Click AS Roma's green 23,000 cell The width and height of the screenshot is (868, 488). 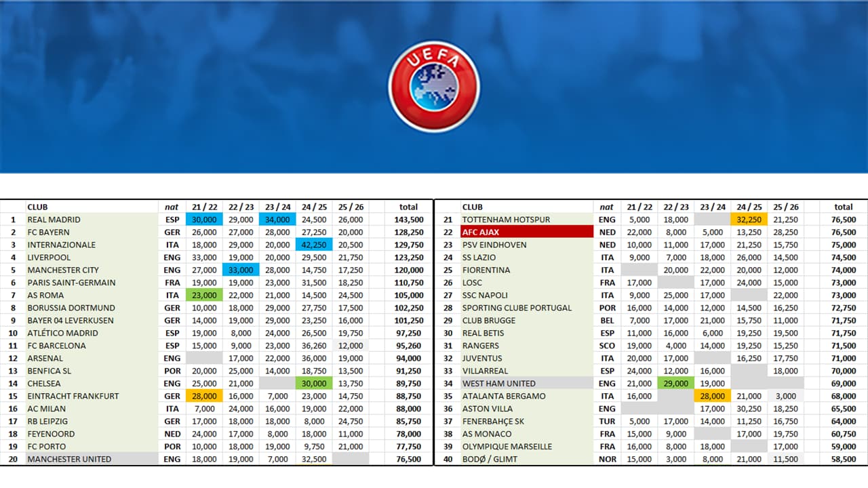tap(204, 295)
